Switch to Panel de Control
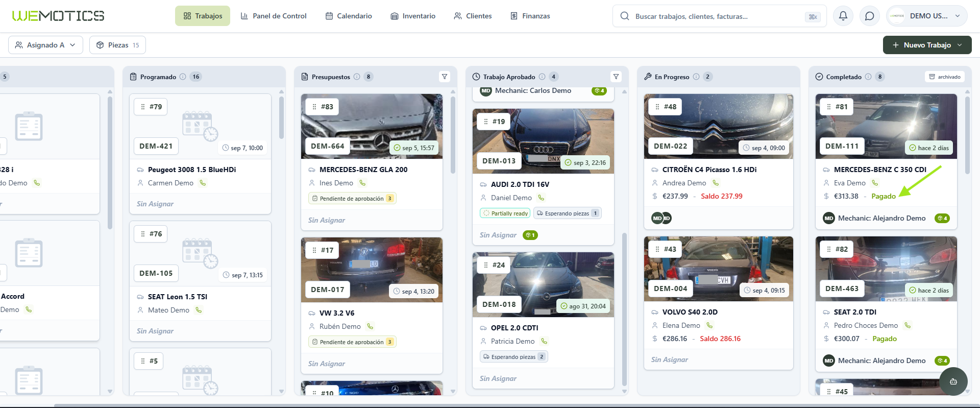Viewport: 980px width, 408px height. [274, 16]
